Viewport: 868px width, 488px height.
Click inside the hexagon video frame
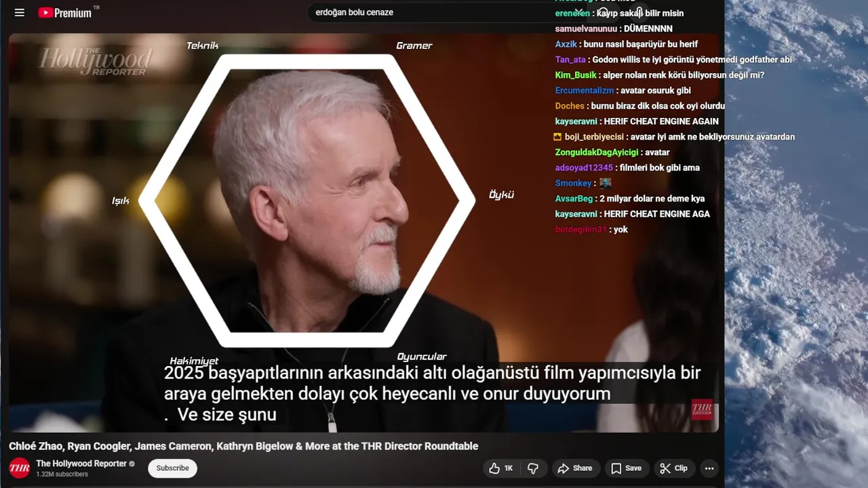point(307,201)
